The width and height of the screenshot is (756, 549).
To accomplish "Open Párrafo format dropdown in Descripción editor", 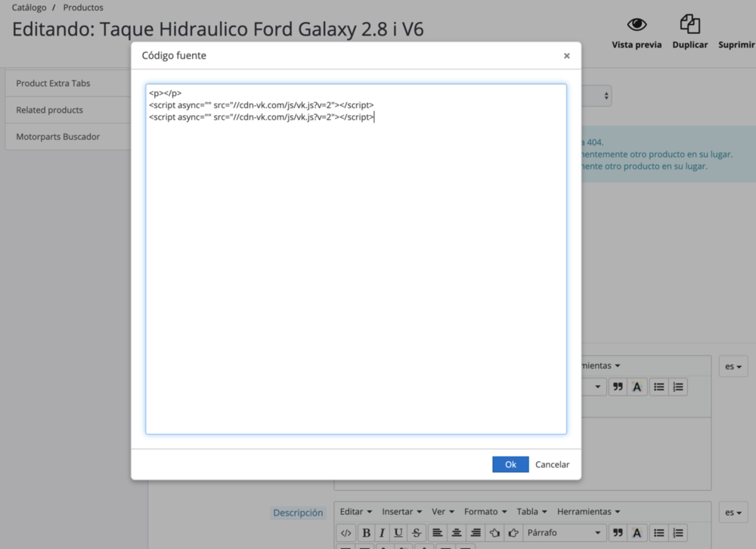I will (565, 533).
